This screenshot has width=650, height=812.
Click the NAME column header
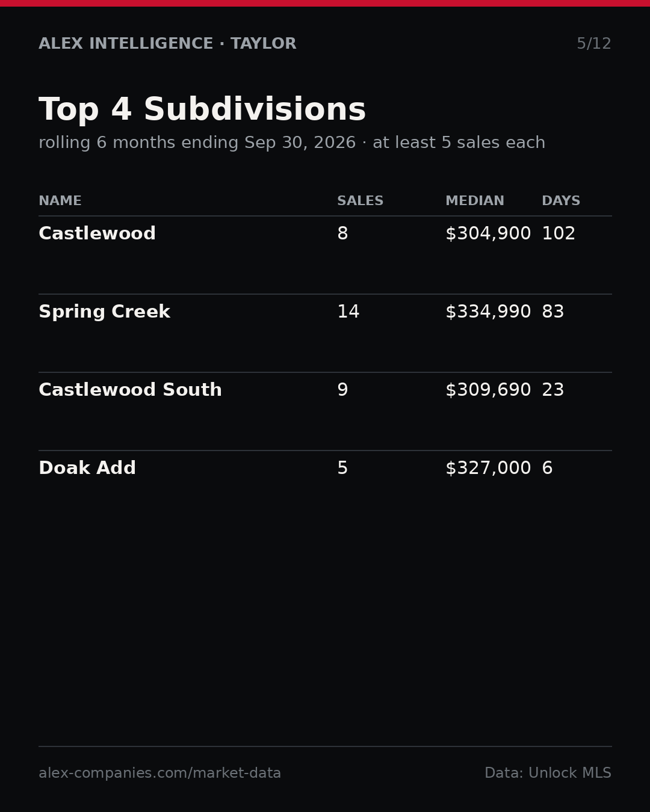60,201
